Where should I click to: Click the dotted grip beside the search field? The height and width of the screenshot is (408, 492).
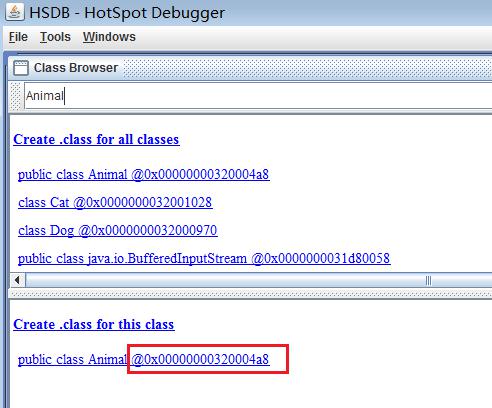pyautogui.click(x=16, y=96)
